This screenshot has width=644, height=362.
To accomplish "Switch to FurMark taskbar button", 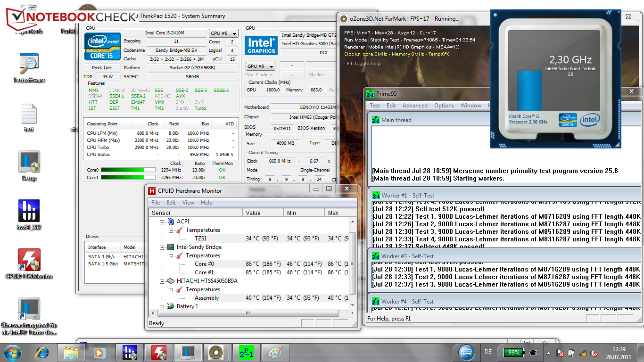I will click(216, 352).
